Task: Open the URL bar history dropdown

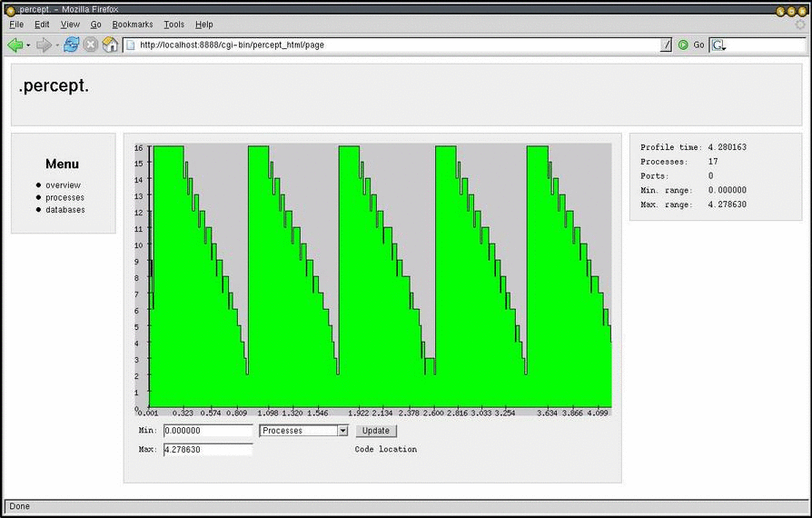Action: click(x=667, y=45)
